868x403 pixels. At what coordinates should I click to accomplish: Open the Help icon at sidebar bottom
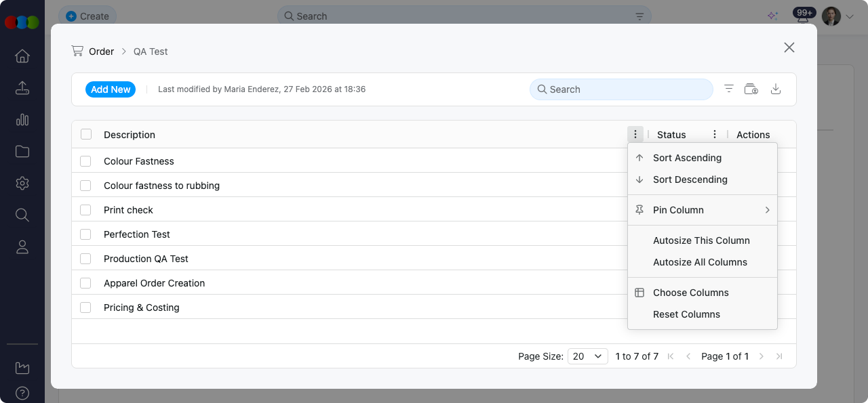[22, 393]
